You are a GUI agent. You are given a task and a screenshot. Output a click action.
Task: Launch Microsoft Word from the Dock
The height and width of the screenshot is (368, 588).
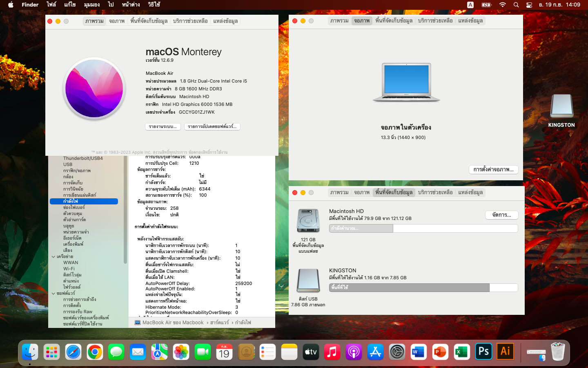419,352
